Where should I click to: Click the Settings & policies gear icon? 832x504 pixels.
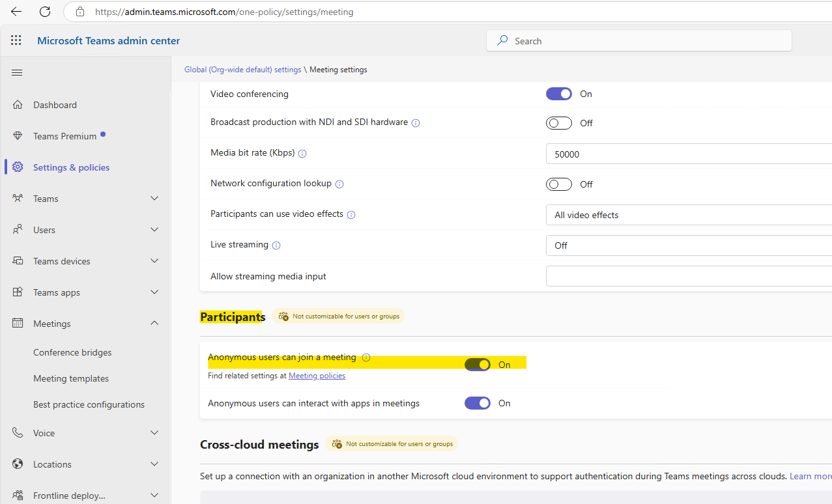pyautogui.click(x=18, y=167)
